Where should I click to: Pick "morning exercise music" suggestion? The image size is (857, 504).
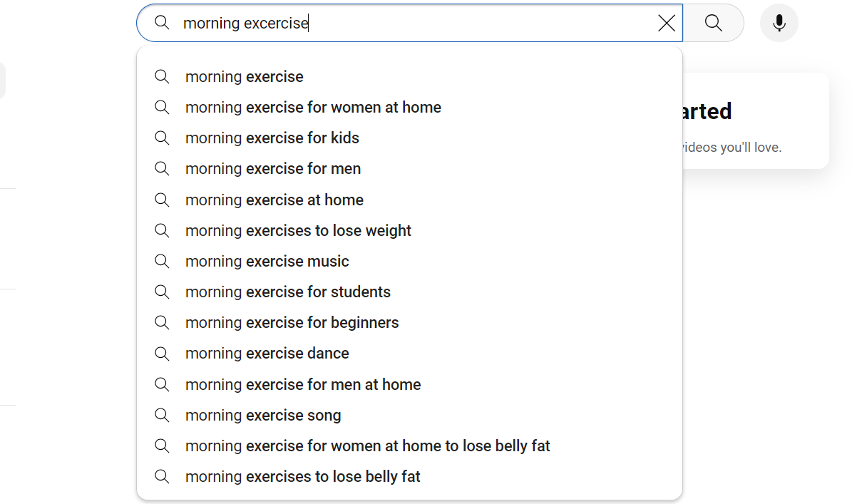[x=267, y=262]
